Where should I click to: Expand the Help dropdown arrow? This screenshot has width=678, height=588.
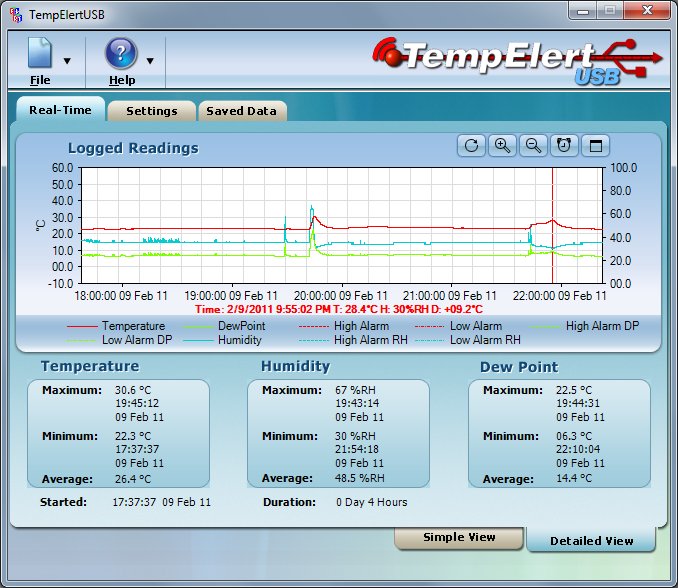click(x=150, y=61)
